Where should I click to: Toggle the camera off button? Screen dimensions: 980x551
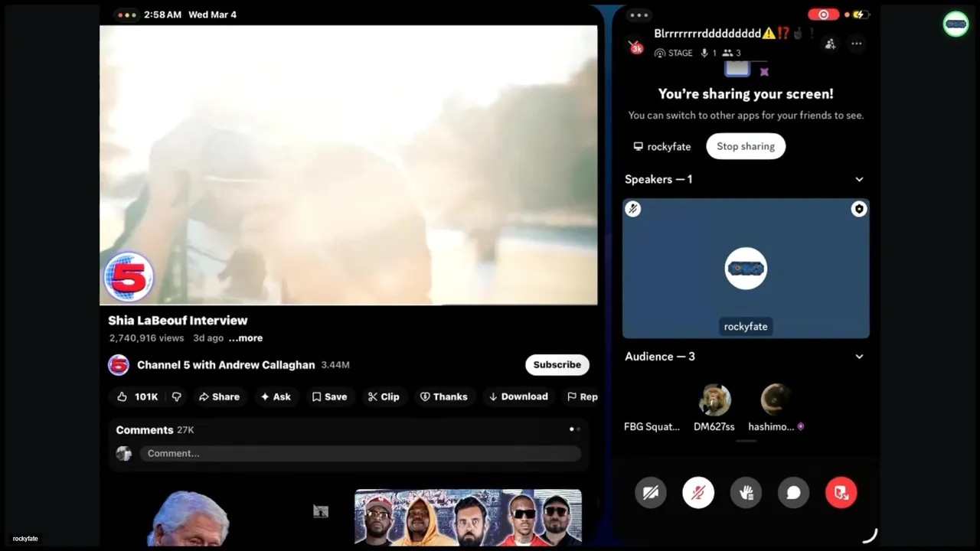[651, 493]
